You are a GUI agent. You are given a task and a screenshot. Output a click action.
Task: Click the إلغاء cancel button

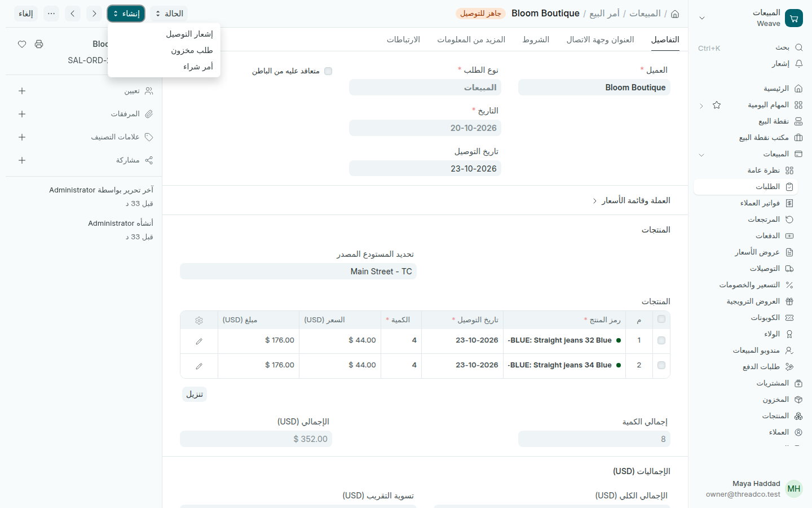coord(26,14)
